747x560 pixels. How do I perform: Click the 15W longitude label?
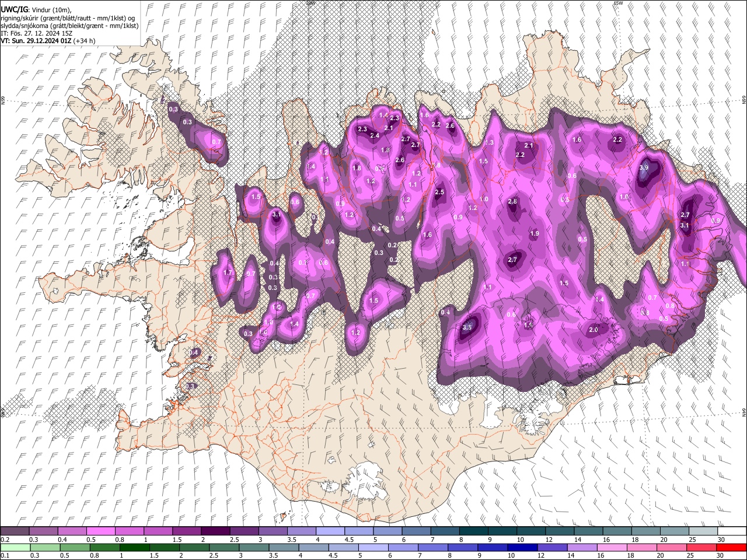[x=619, y=3]
